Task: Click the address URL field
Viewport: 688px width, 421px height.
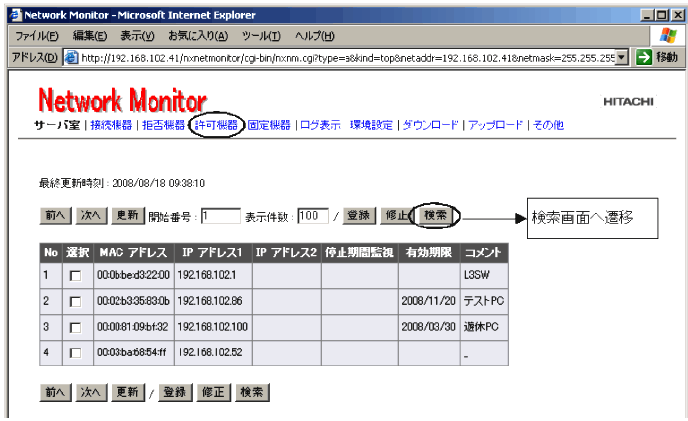Action: [348, 58]
